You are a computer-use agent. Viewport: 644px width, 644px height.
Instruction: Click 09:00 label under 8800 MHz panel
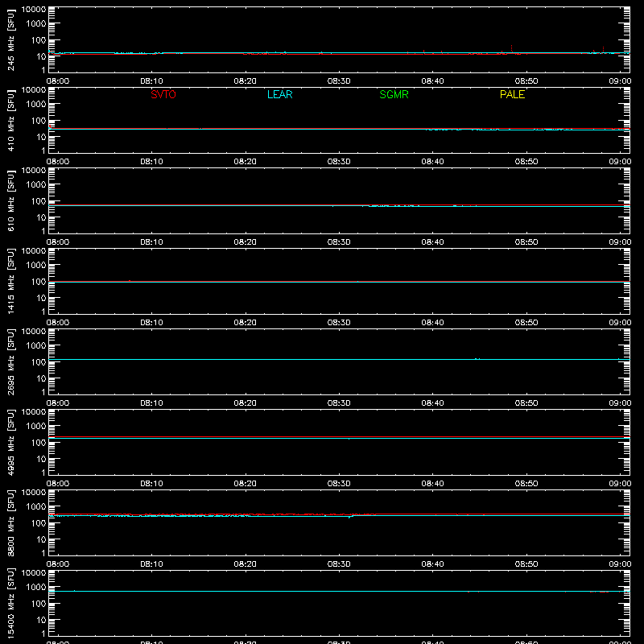coord(620,564)
